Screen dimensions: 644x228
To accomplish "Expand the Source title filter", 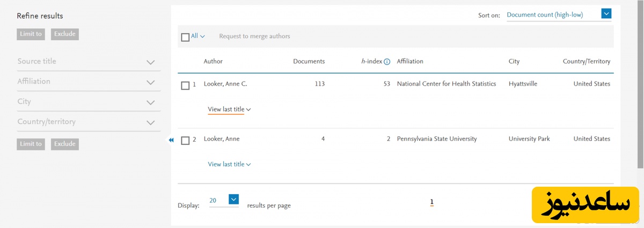I will click(150, 62).
